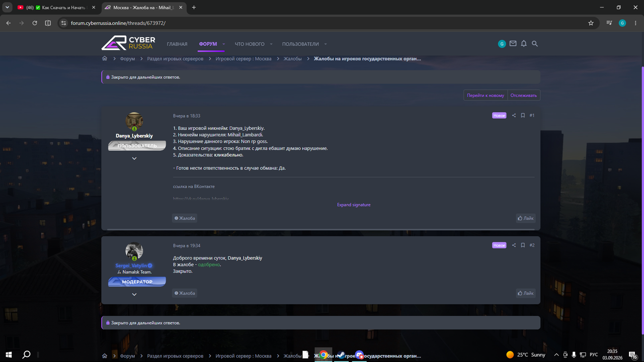Bookmark post #2 by Sergei_Vatylin

click(x=523, y=245)
